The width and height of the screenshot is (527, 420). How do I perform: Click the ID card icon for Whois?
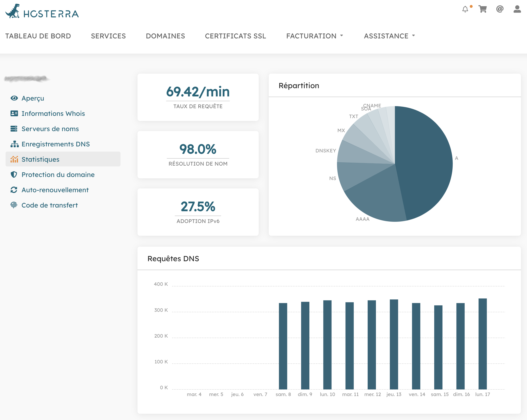14,114
